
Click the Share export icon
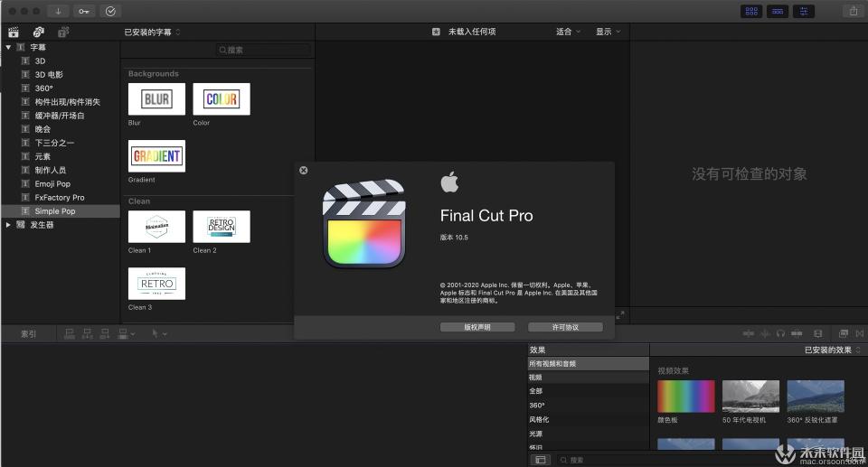click(x=853, y=11)
